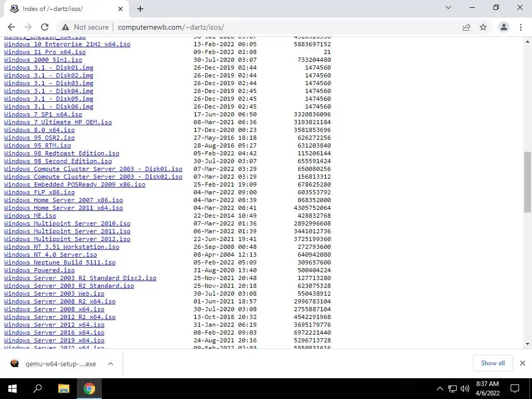
Task: Click the address bar URL
Action: pos(170,27)
